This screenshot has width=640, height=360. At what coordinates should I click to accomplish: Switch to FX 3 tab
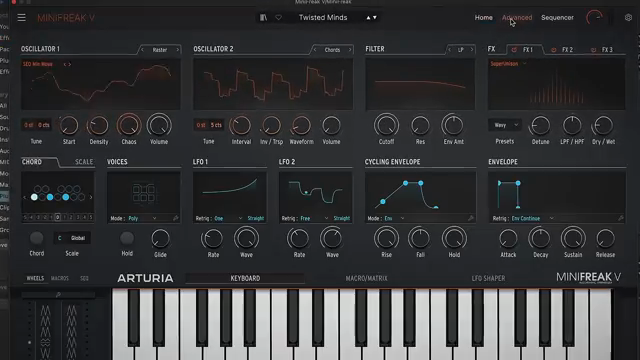point(607,50)
